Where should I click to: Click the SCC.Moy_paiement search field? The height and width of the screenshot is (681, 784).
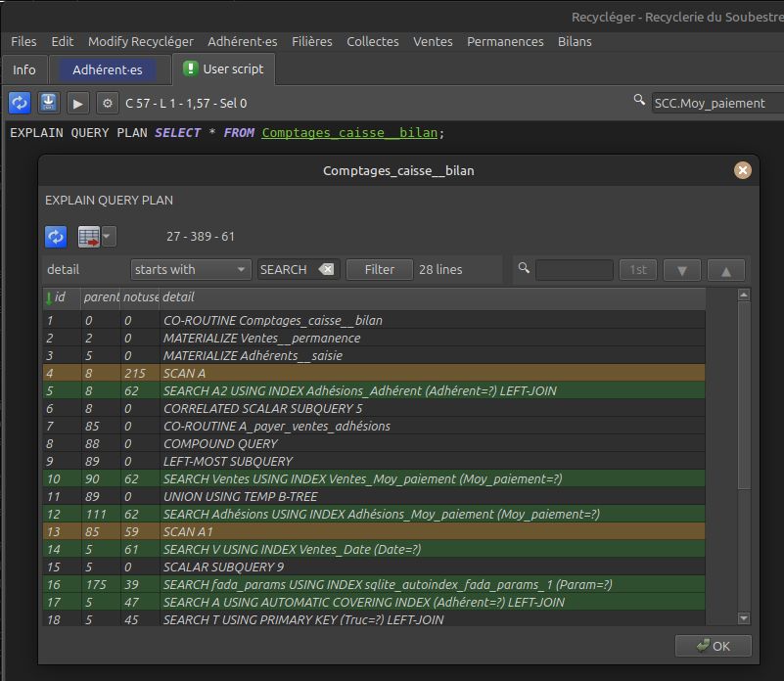pyautogui.click(x=718, y=103)
